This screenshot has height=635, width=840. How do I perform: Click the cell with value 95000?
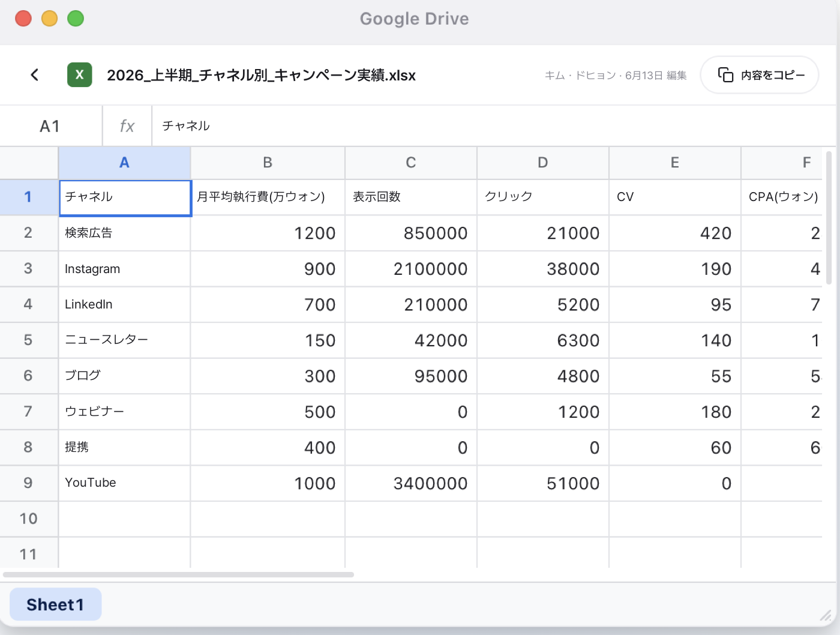point(411,376)
